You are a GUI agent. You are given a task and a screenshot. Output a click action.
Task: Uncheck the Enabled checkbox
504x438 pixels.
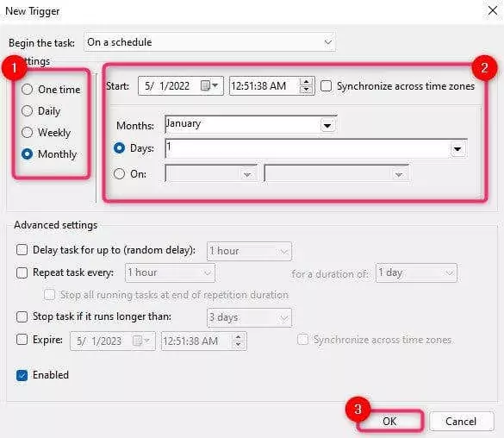(x=22, y=375)
